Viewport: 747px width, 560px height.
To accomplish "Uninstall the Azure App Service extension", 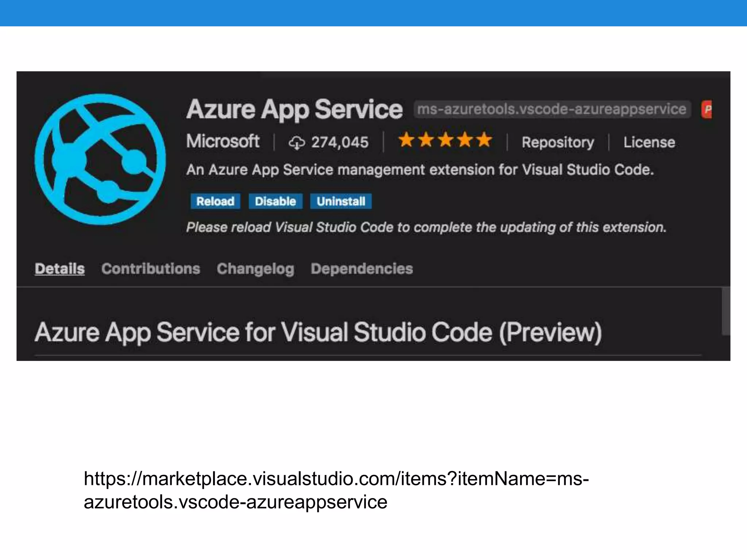I will coord(341,201).
